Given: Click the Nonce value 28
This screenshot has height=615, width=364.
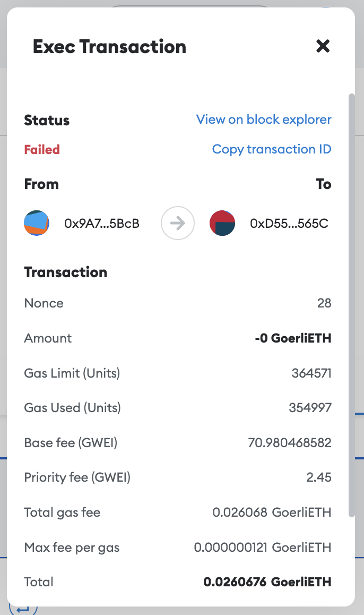Looking at the screenshot, I should point(324,303).
